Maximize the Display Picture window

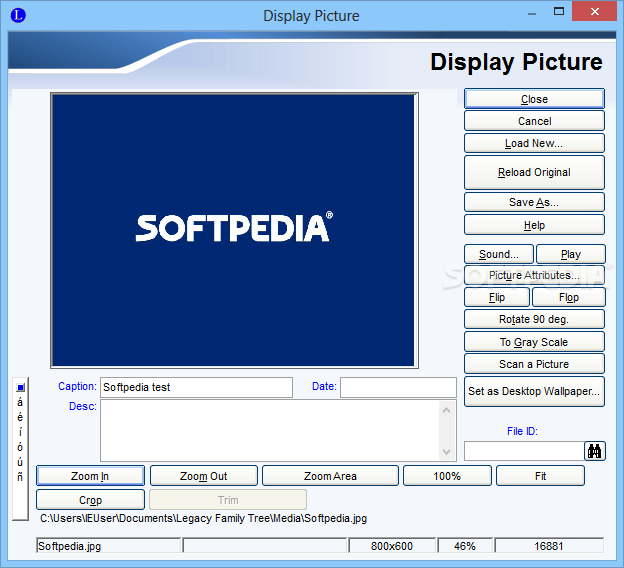tap(559, 12)
